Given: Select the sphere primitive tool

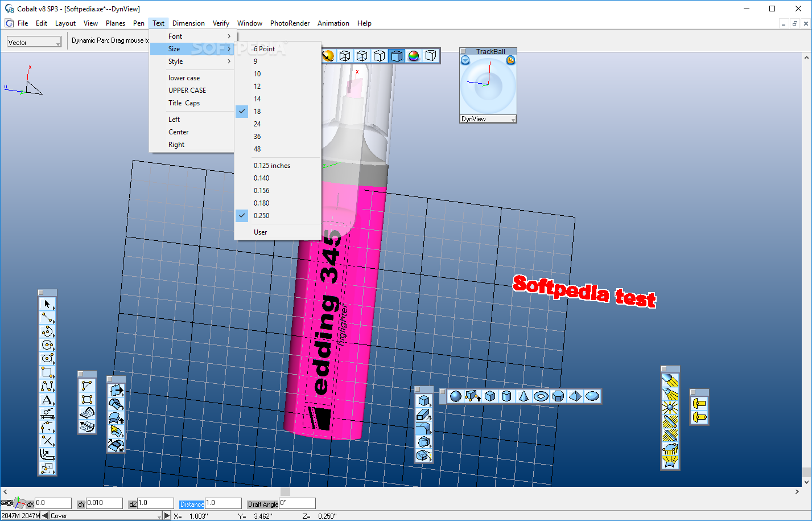Looking at the screenshot, I should [x=455, y=396].
